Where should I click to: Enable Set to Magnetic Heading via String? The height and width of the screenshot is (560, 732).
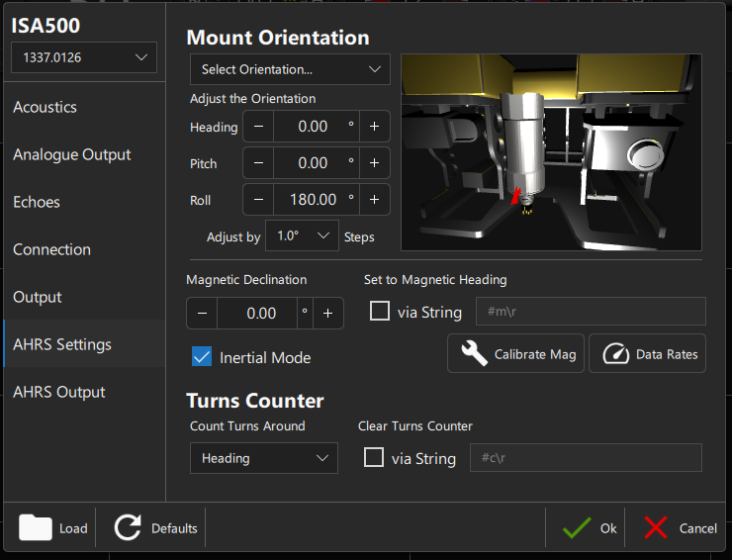tap(380, 312)
